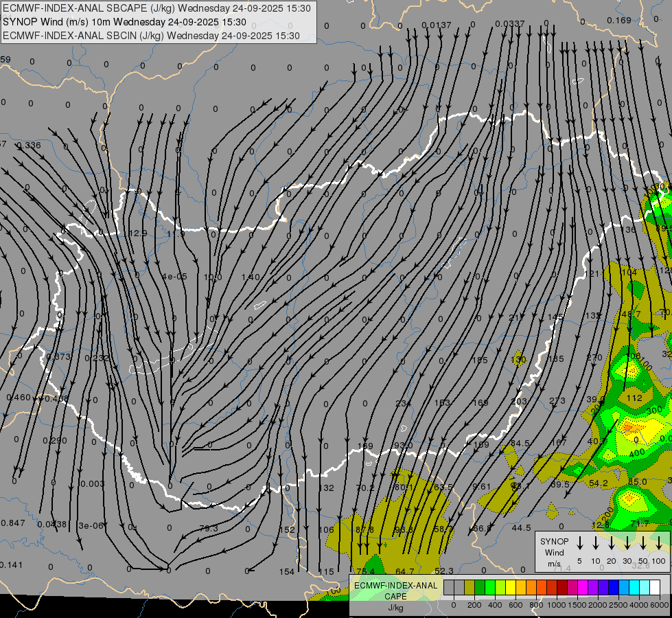The width and height of the screenshot is (672, 618).
Task: Pick the purple swatch in CAPE bar
Action: [593, 588]
